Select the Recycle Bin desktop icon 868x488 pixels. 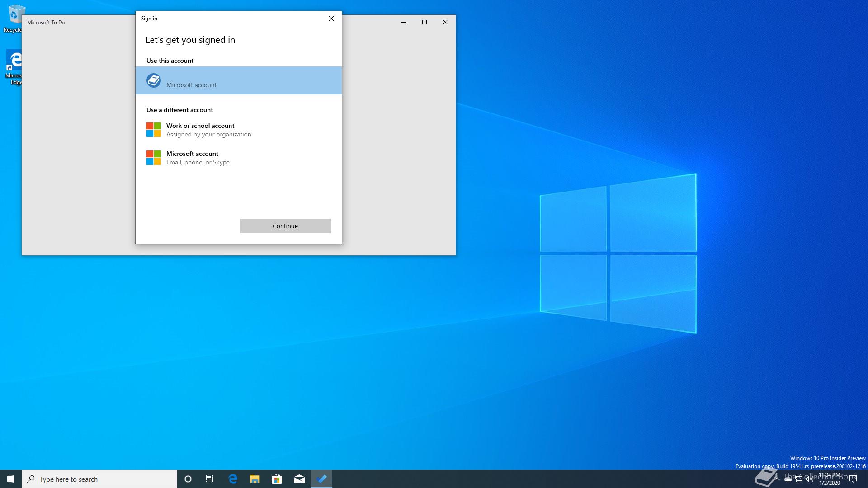click(14, 19)
